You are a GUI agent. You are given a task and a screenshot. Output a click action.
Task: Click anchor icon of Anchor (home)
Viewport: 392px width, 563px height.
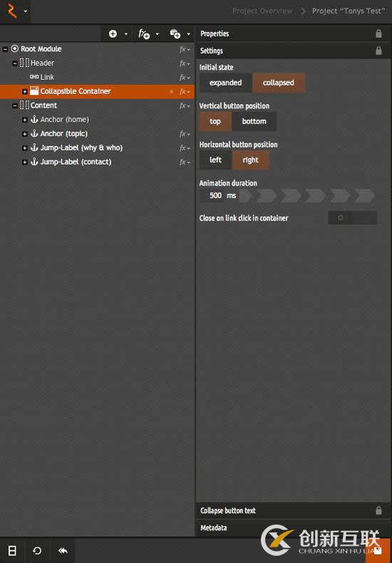34,119
